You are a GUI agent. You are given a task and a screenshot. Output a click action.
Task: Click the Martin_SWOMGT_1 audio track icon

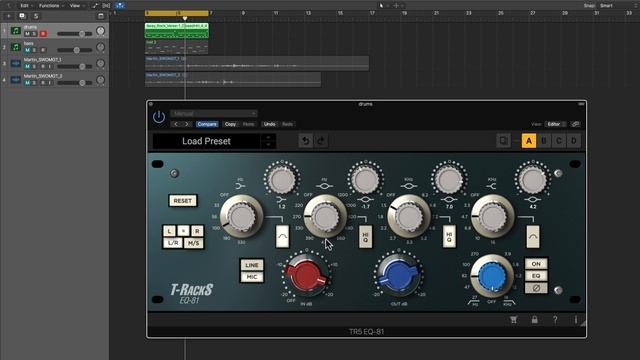[x=16, y=63]
